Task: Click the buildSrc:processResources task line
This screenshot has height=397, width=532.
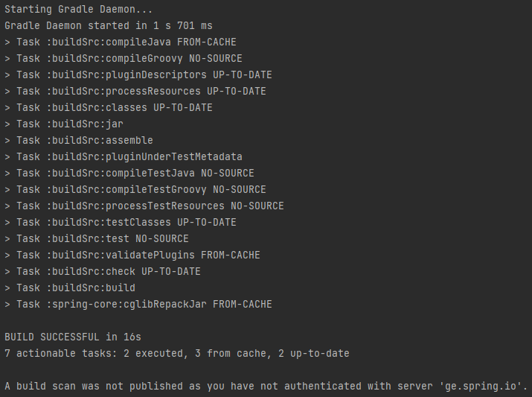Action: click(x=135, y=91)
